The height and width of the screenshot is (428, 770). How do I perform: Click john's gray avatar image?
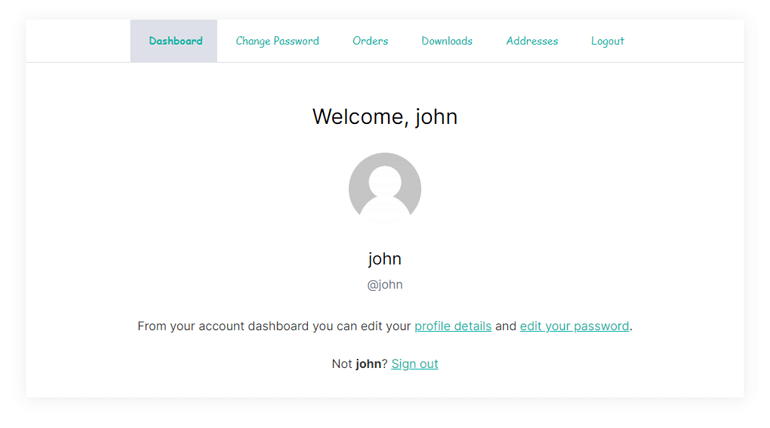(385, 188)
